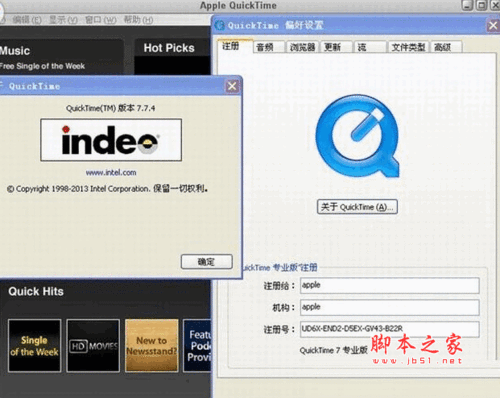500x398 pixels.
Task: Click Free Single of the Week text
Action: (42, 66)
